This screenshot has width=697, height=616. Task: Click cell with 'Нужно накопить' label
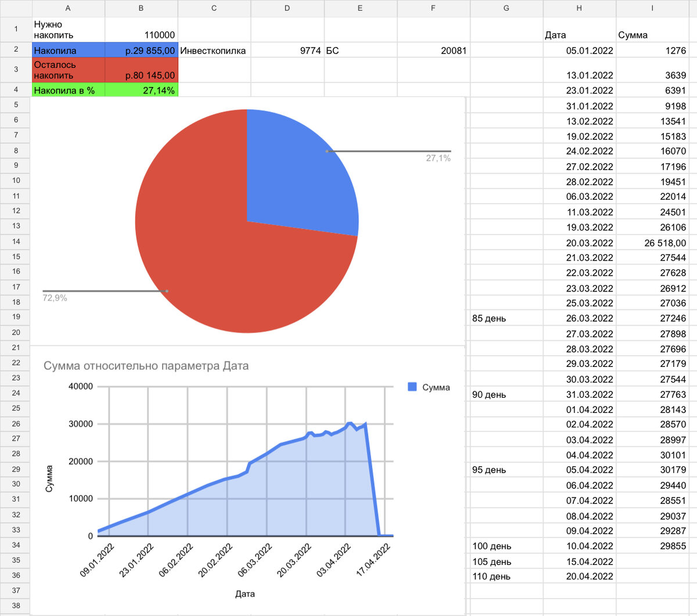(x=69, y=30)
